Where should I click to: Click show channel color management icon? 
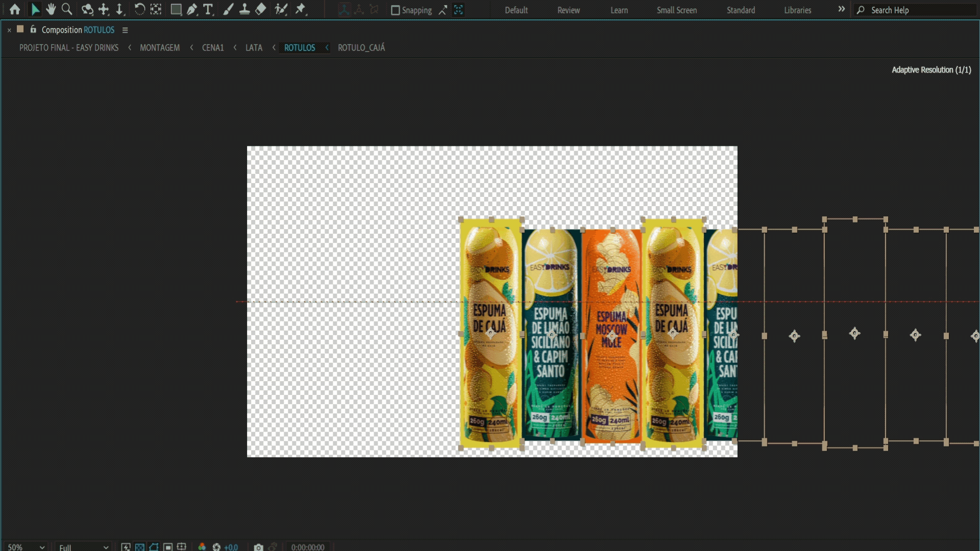(202, 547)
